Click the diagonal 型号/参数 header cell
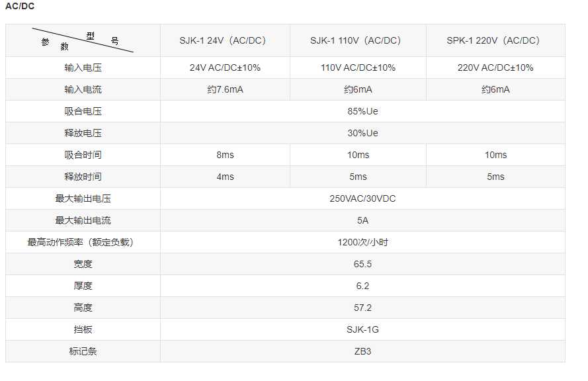The image size is (588, 381). 83,41
